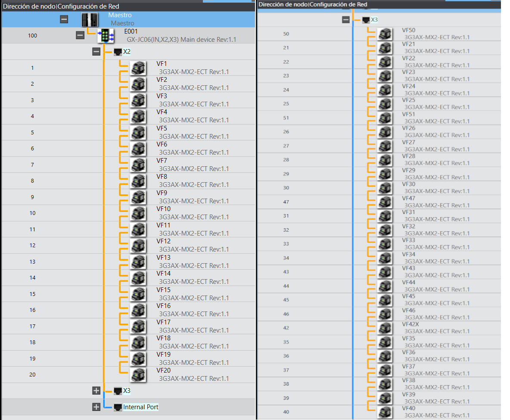Collapse the E001 junction branch

(80, 35)
